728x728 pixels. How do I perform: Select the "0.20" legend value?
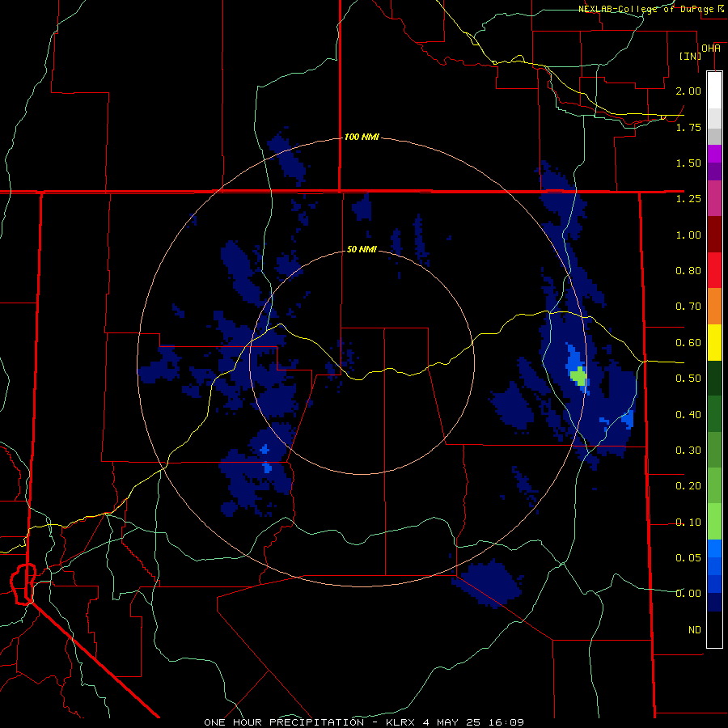point(688,486)
